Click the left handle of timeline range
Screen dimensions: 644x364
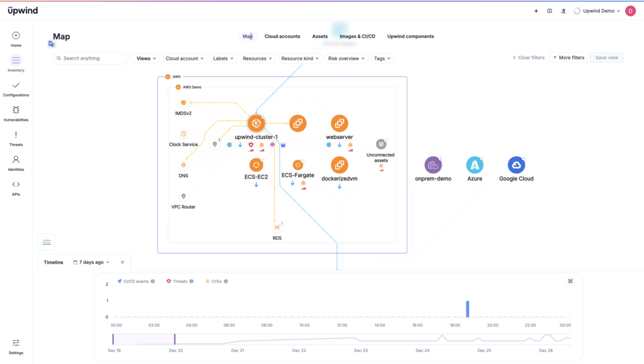click(x=113, y=339)
